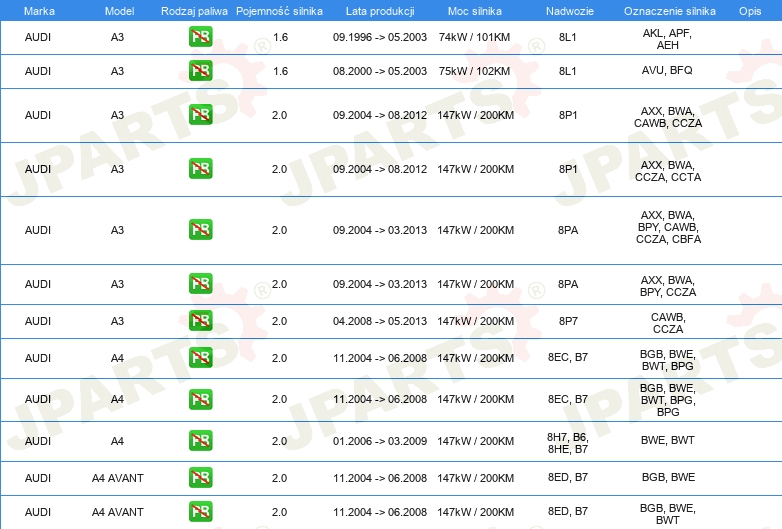Click the Opis column header

pos(750,11)
